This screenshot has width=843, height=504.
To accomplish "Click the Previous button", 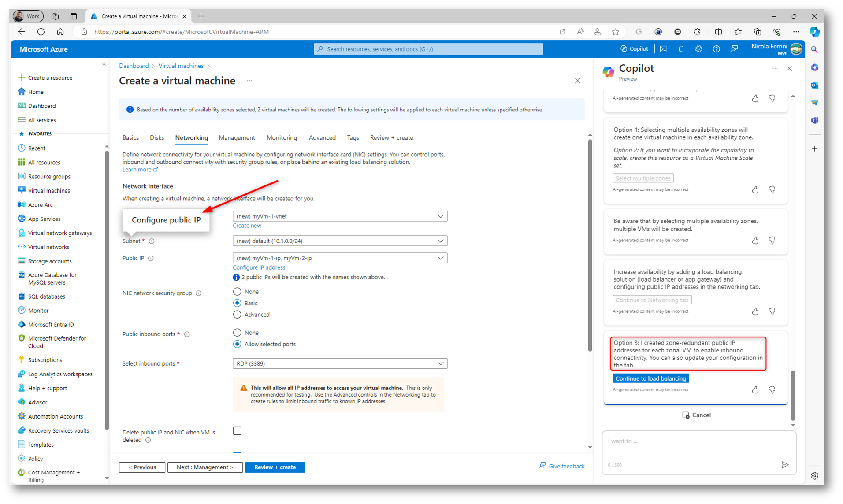I will click(142, 467).
